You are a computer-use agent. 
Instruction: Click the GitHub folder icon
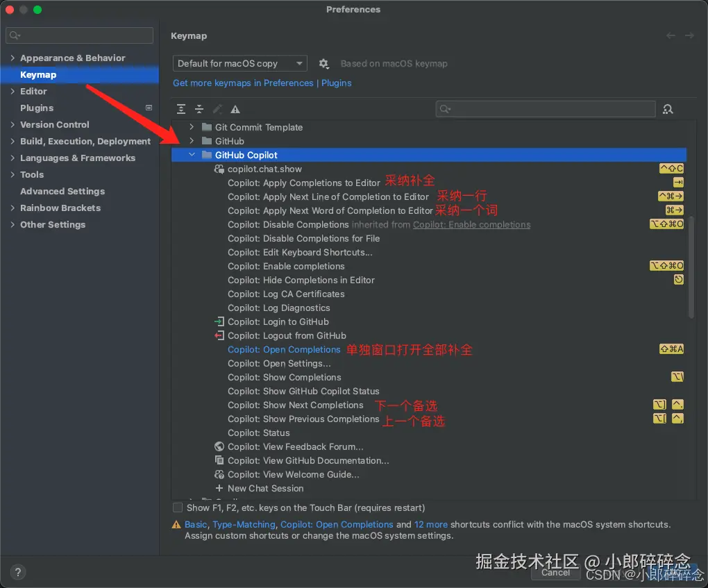tap(207, 141)
